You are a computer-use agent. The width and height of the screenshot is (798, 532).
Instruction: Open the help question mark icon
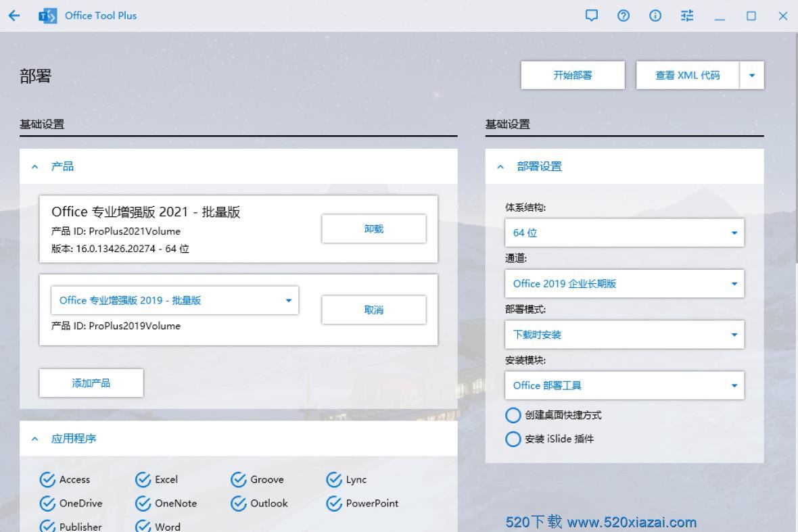tap(624, 16)
